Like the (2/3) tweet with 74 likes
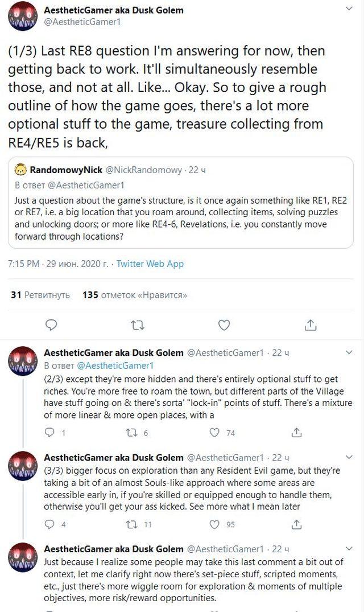 (214, 433)
